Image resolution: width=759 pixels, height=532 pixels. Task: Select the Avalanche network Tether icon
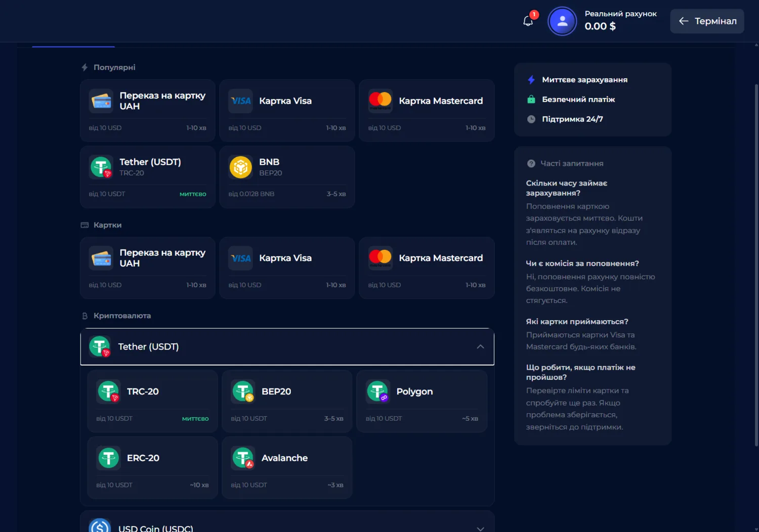tap(243, 458)
